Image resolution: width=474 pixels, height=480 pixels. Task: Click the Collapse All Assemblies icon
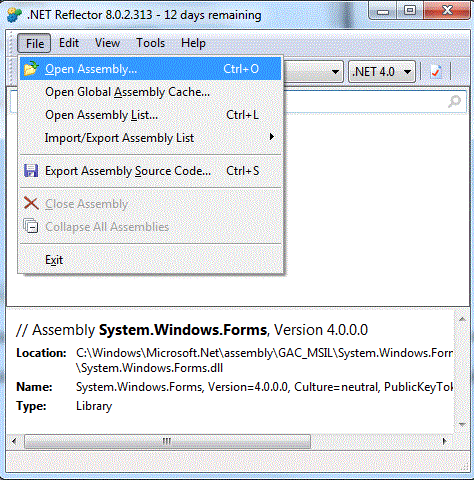31,226
